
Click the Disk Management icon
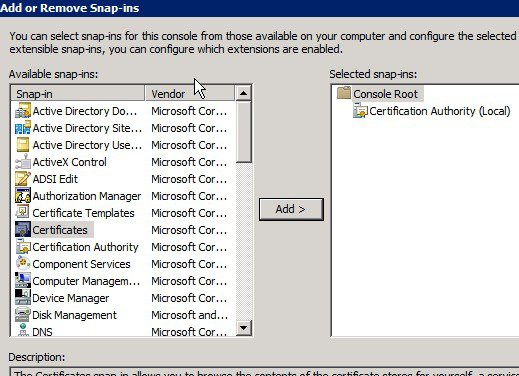[x=23, y=315]
